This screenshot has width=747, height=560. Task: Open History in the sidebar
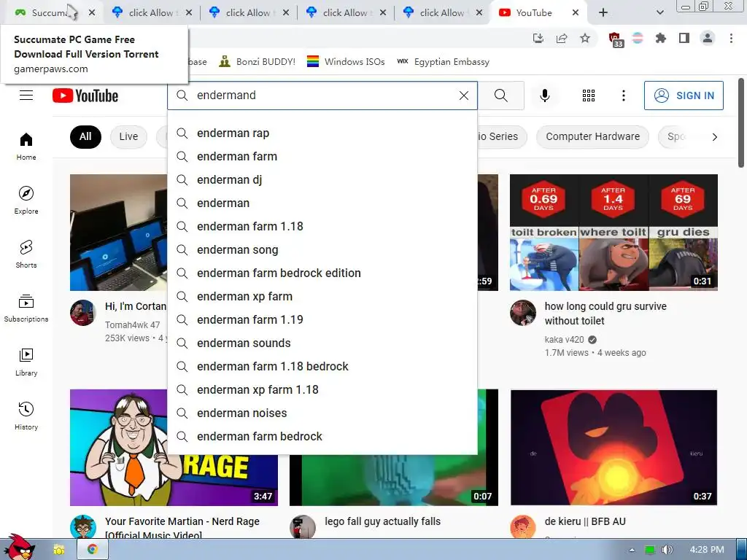point(26,416)
